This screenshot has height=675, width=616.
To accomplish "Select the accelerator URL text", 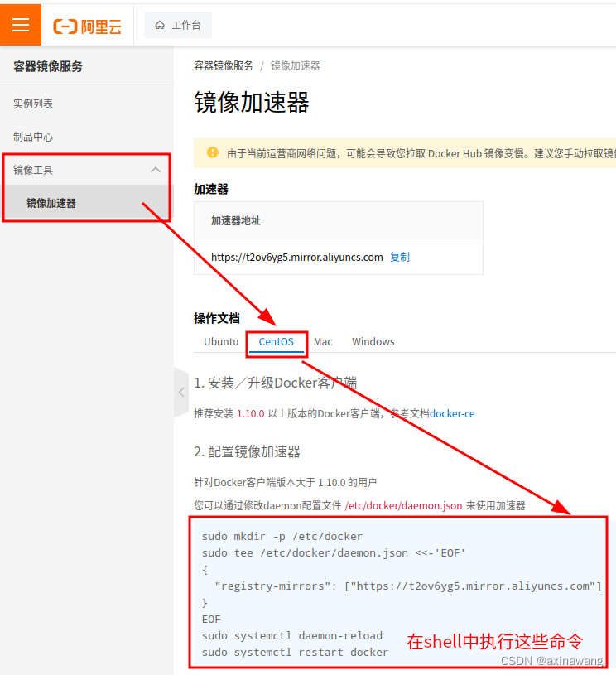I will click(x=297, y=258).
